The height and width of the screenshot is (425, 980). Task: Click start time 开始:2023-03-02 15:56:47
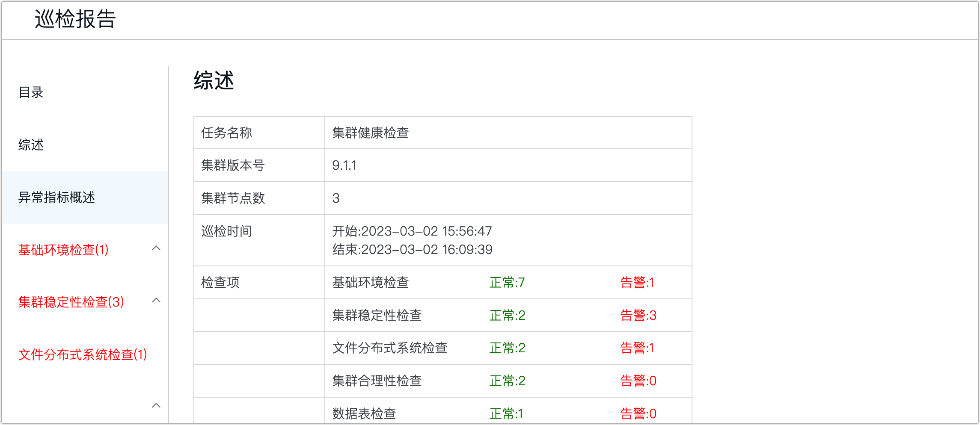coord(412,231)
